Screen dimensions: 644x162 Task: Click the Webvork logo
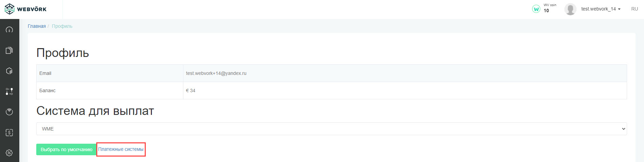[x=26, y=9]
